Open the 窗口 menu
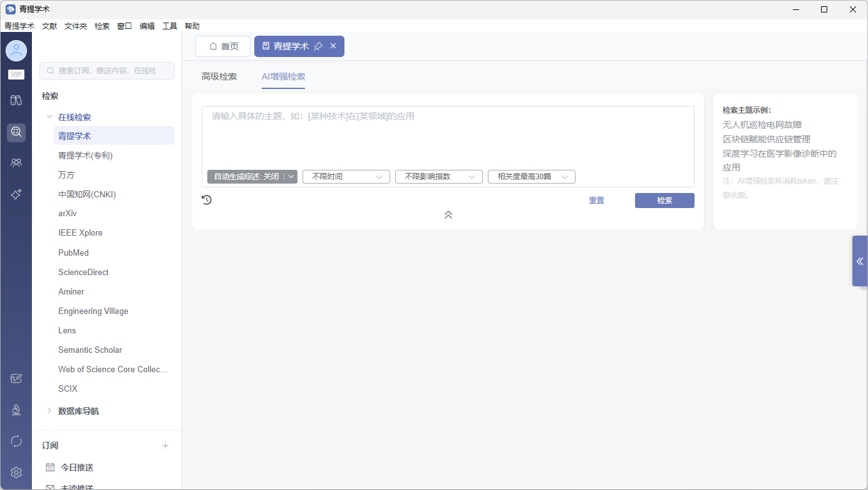This screenshot has width=868, height=490. click(x=125, y=26)
